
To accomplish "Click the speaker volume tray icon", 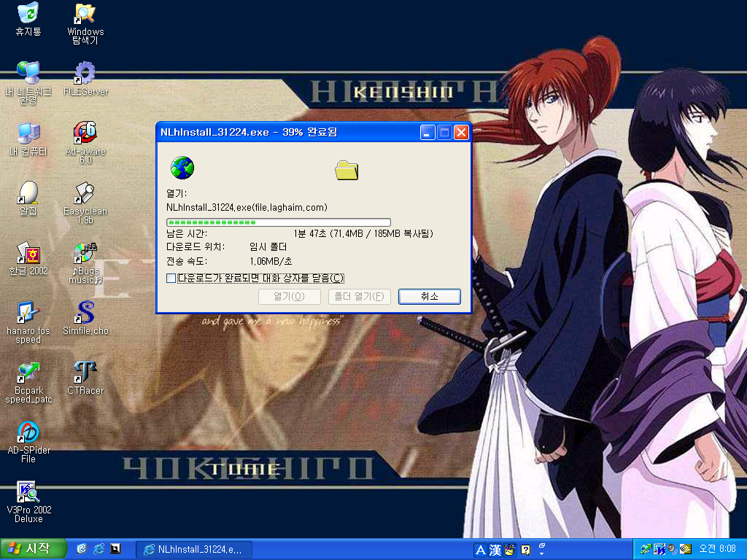I will (672, 549).
